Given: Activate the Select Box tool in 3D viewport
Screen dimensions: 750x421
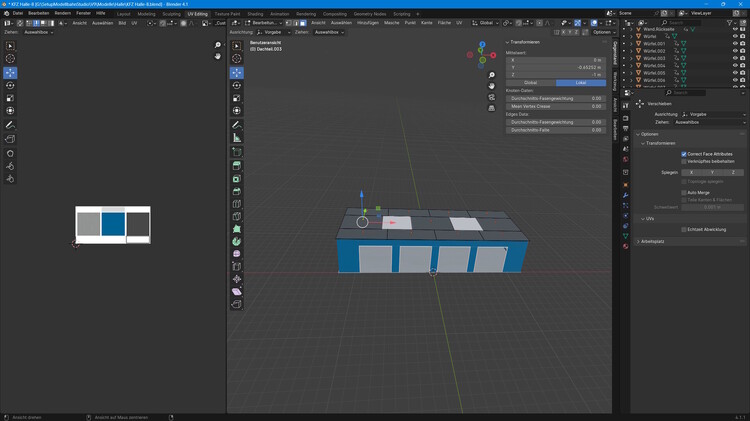Looking at the screenshot, I should click(x=237, y=46).
